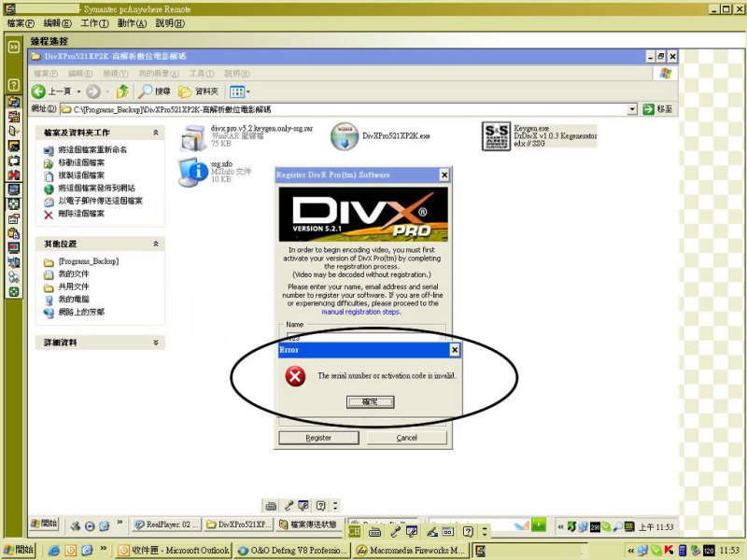Click Publish this file to the Web
747x560 pixels.
[96, 189]
